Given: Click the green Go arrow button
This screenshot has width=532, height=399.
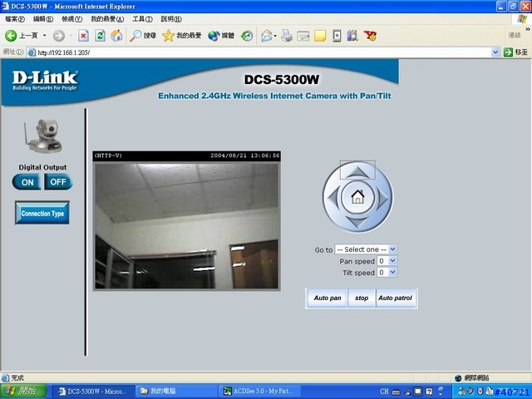Looking at the screenshot, I should coord(508,52).
